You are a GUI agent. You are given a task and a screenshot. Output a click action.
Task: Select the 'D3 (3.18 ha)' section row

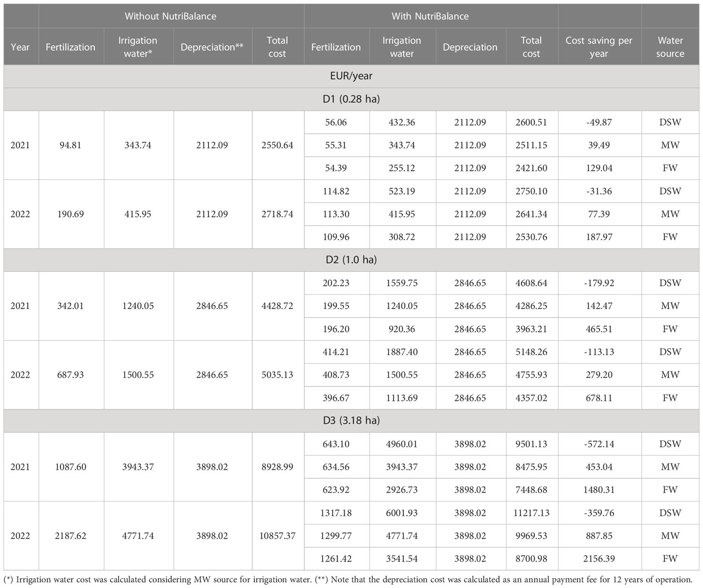click(x=351, y=421)
